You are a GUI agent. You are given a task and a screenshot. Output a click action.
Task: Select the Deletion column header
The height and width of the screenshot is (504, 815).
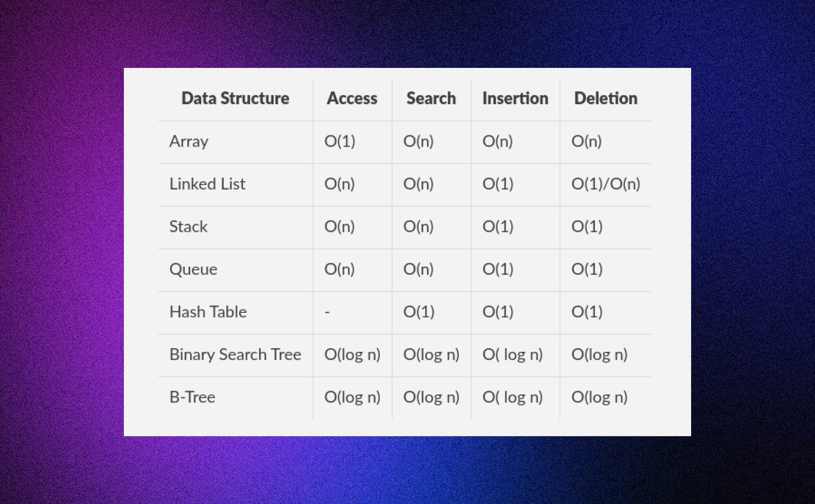coord(606,98)
